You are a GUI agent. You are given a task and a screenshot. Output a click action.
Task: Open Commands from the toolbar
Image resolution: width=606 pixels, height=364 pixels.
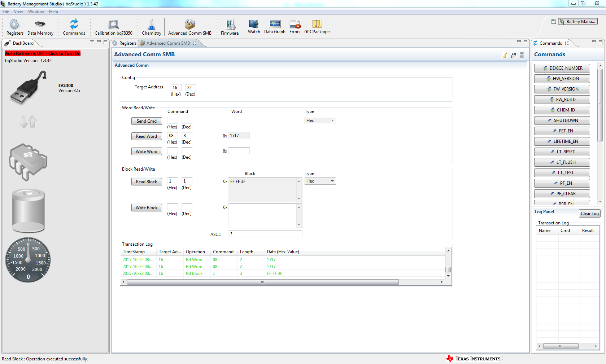point(74,27)
